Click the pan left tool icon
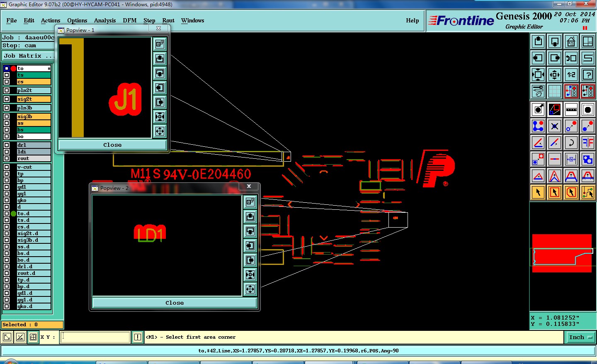Image resolution: width=597 pixels, height=364 pixels. point(538,58)
